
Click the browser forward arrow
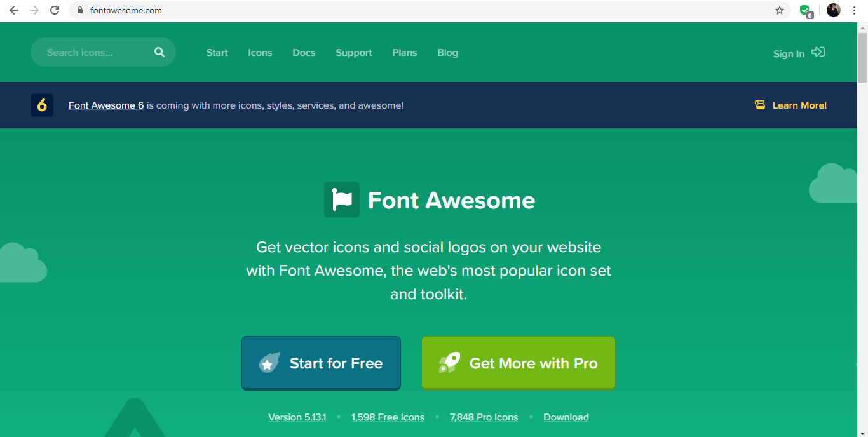(x=34, y=10)
